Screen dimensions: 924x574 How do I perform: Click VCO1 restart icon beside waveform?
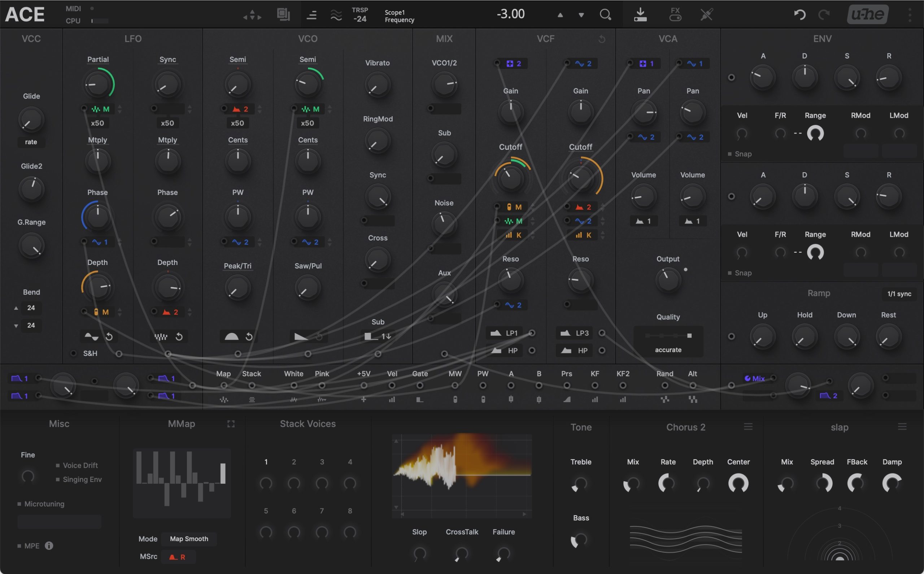249,337
